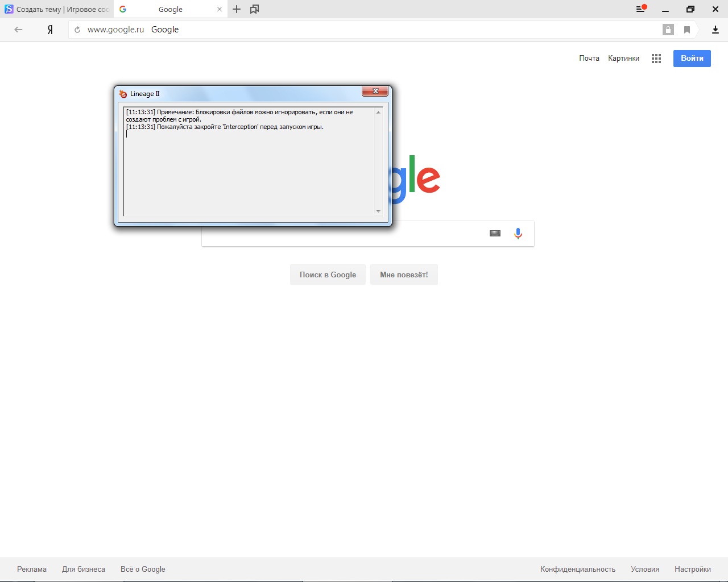Close the Google tab
The image size is (728, 582).
pos(220,9)
